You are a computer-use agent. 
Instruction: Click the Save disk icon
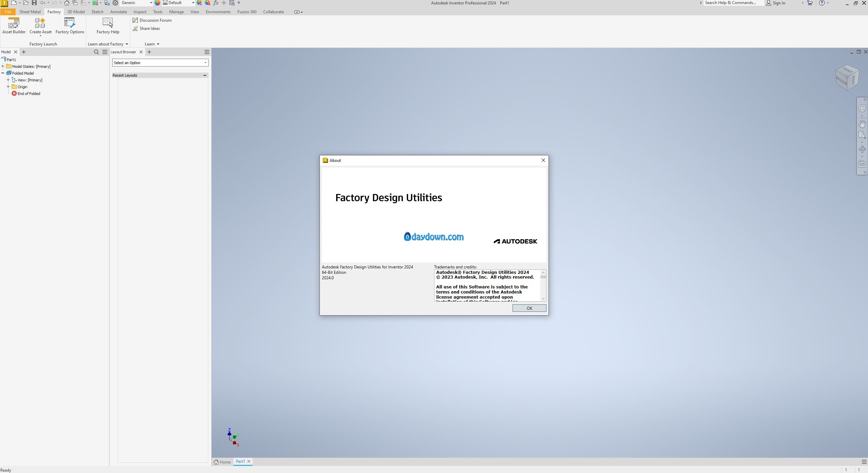click(x=34, y=3)
